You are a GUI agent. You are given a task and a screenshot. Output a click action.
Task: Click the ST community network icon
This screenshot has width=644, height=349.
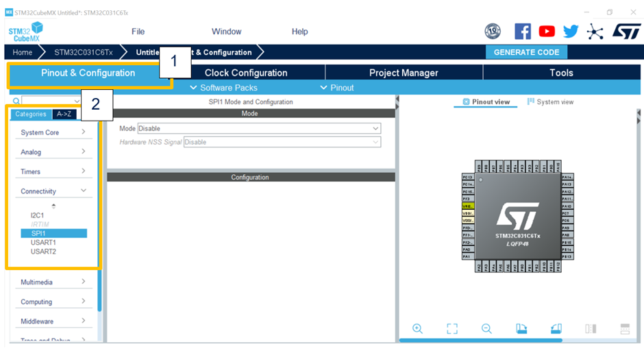(595, 32)
